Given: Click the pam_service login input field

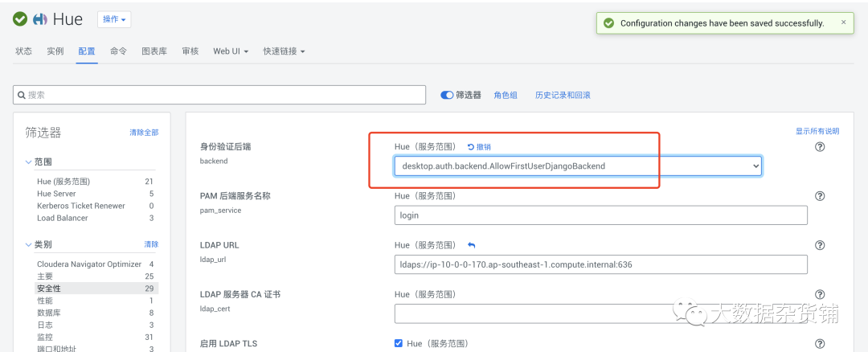Looking at the screenshot, I should [600, 215].
